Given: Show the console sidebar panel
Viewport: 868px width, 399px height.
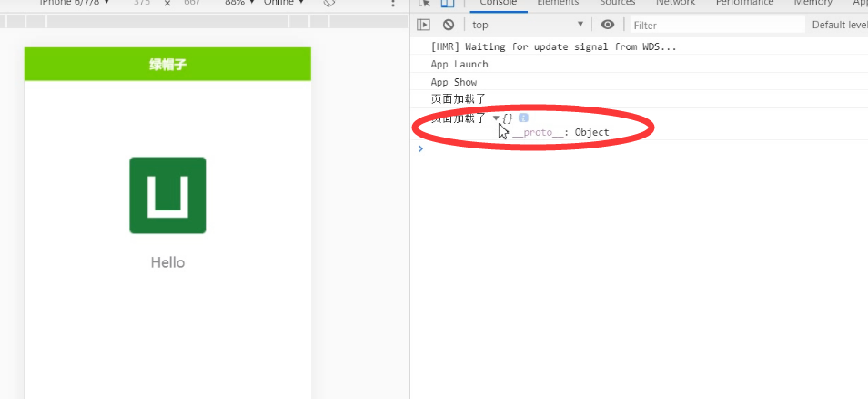Looking at the screenshot, I should (423, 25).
